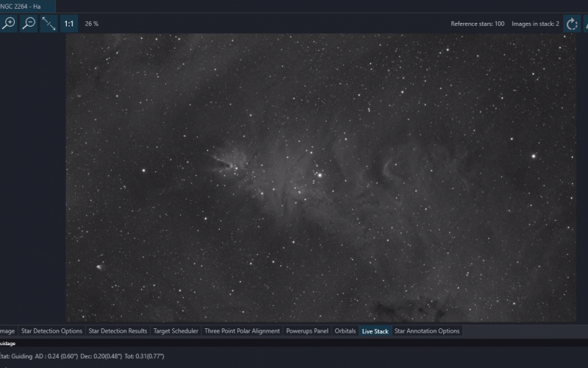Click partially visible icon right of refresh
Screen dimensions: 588x368
tap(586, 24)
